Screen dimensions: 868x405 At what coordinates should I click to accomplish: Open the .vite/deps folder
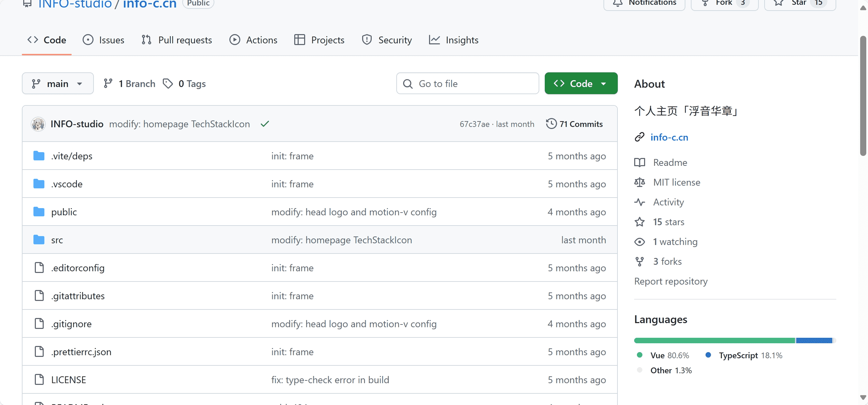[72, 156]
